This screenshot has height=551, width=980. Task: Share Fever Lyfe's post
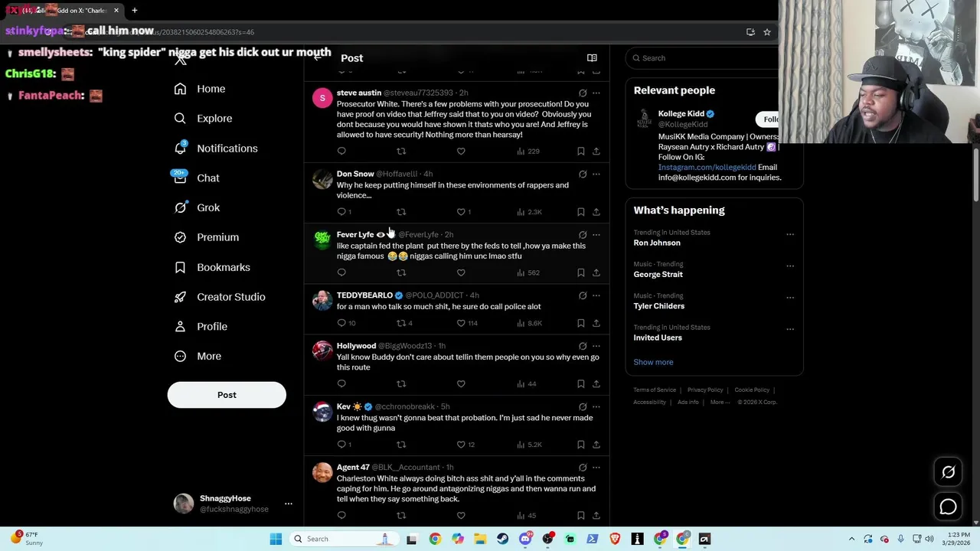[x=596, y=272]
